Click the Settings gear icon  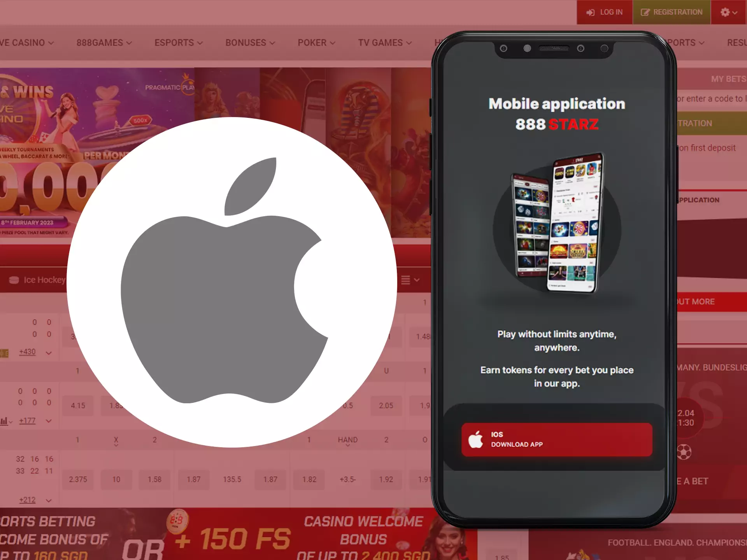click(x=725, y=11)
